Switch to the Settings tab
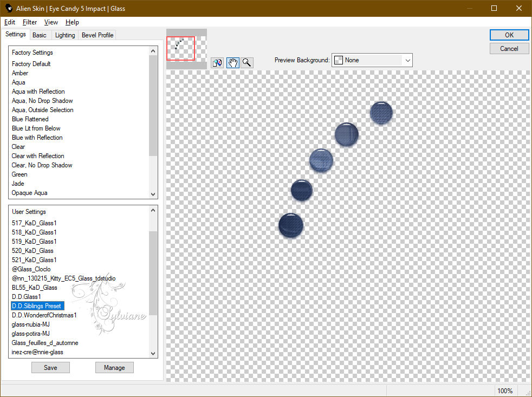This screenshot has width=532, height=397. coord(15,34)
